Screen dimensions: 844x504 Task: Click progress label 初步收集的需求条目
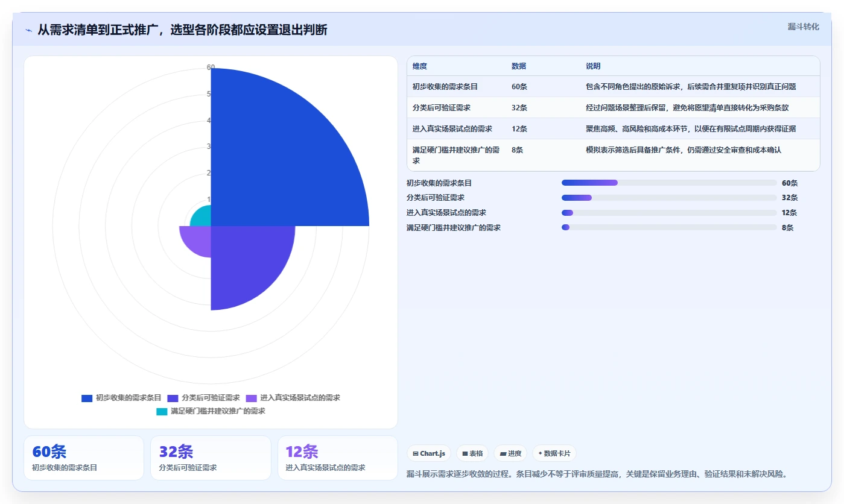439,183
